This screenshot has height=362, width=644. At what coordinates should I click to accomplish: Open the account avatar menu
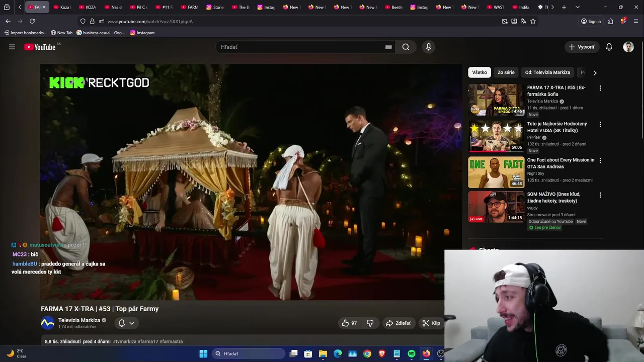tap(628, 47)
